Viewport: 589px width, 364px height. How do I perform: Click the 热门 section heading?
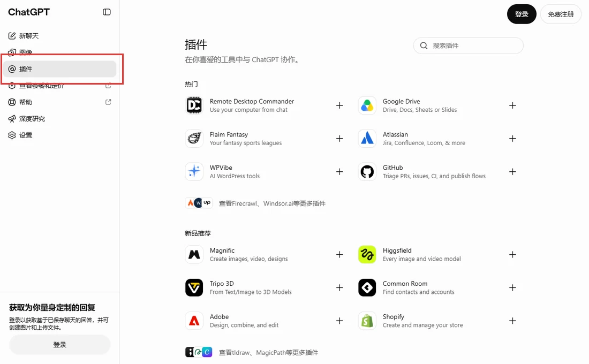coord(191,84)
